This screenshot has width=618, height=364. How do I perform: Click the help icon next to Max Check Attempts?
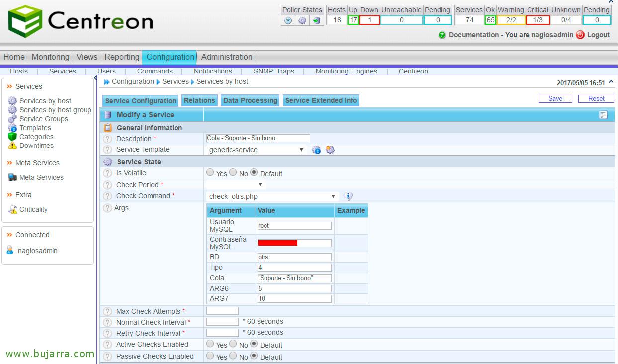pos(107,311)
